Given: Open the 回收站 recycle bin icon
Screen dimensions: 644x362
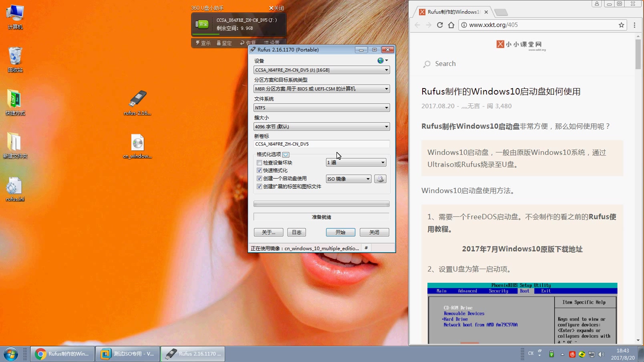Looking at the screenshot, I should tap(15, 59).
